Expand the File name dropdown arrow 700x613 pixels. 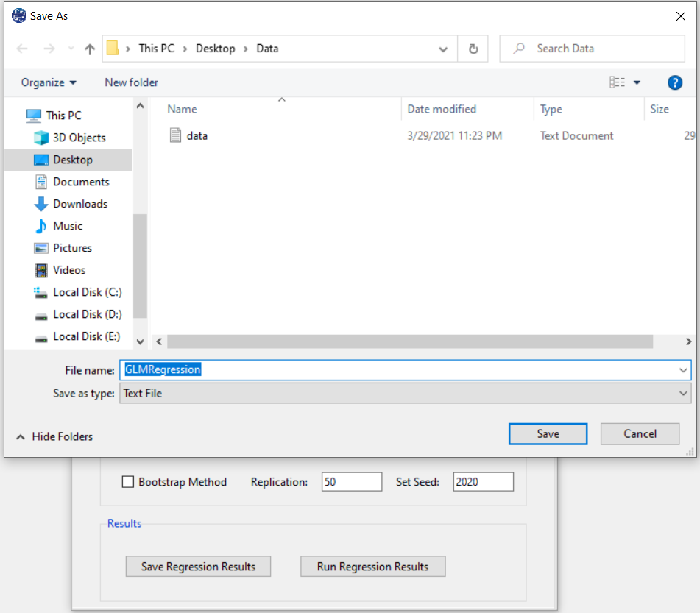point(683,370)
